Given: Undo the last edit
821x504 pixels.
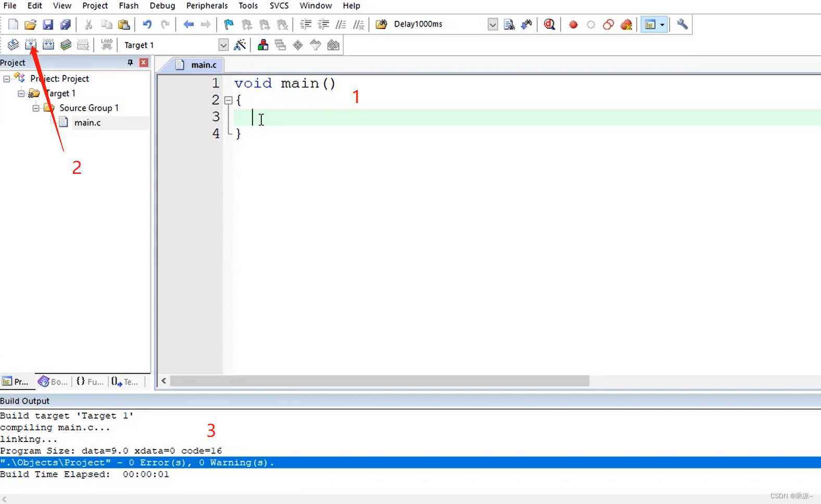Looking at the screenshot, I should tap(147, 24).
